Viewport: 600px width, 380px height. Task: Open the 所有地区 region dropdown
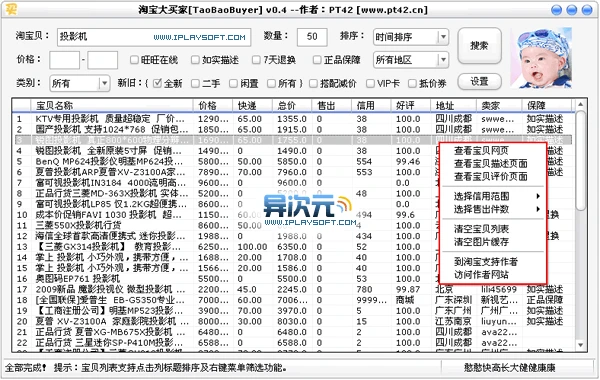[443, 60]
